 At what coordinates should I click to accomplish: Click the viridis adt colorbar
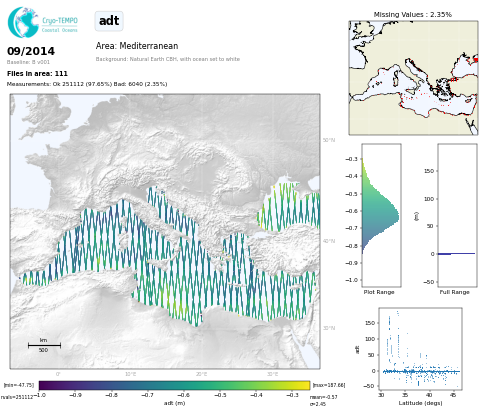coord(174,385)
